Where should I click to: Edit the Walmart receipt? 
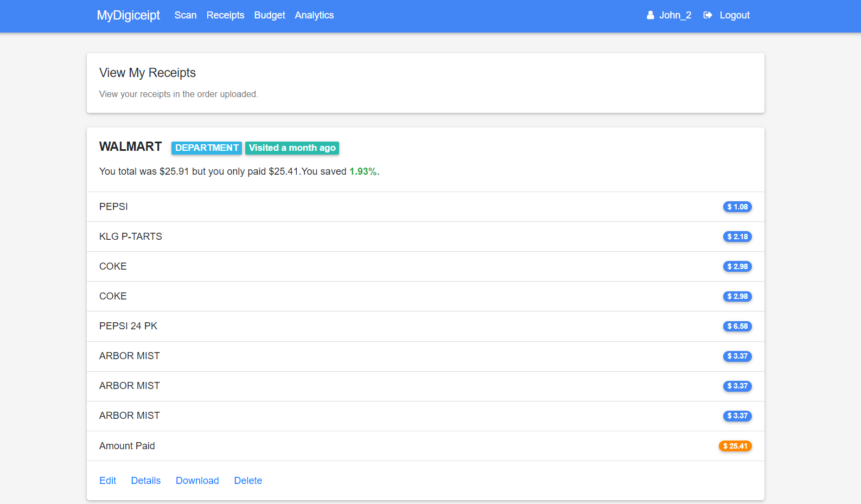[107, 481]
